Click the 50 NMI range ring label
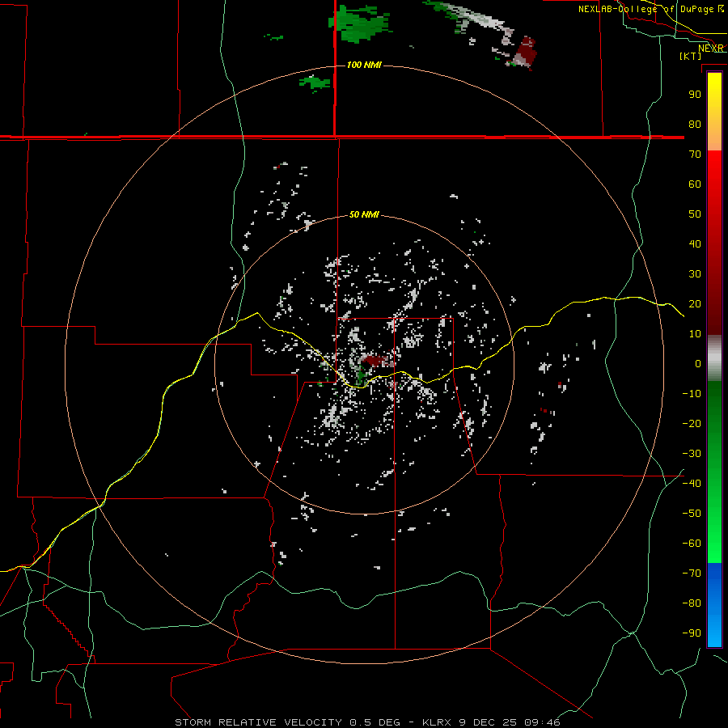Screen dimensions: 728x728 point(364,214)
